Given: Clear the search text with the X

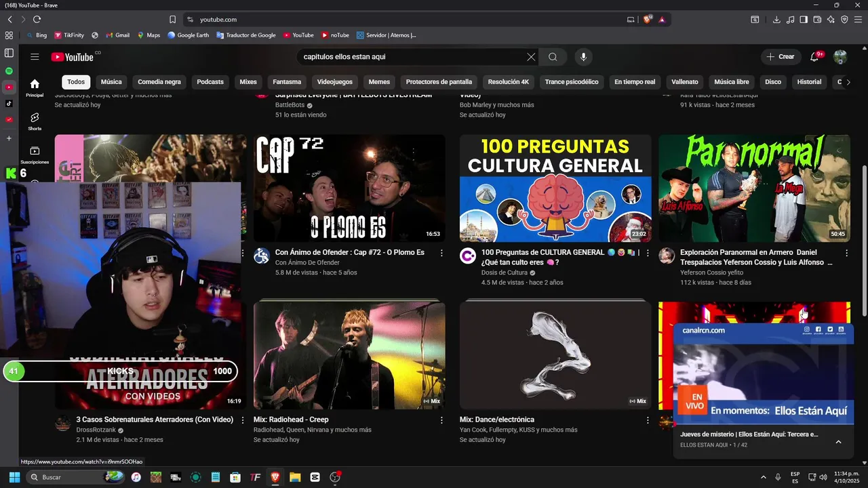Looking at the screenshot, I should (531, 57).
